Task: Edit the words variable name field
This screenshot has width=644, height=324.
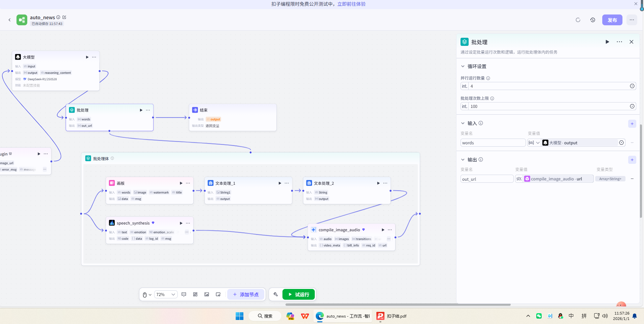Action: (493, 143)
